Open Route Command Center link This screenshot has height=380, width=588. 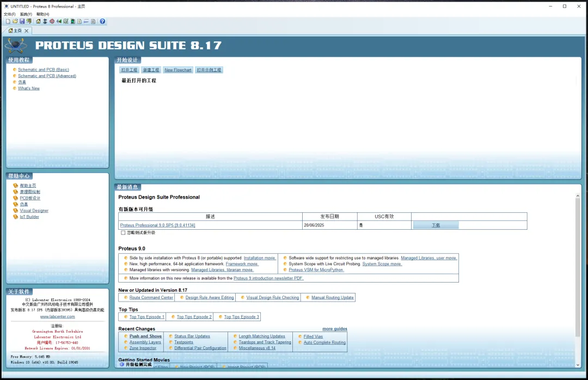[151, 297]
